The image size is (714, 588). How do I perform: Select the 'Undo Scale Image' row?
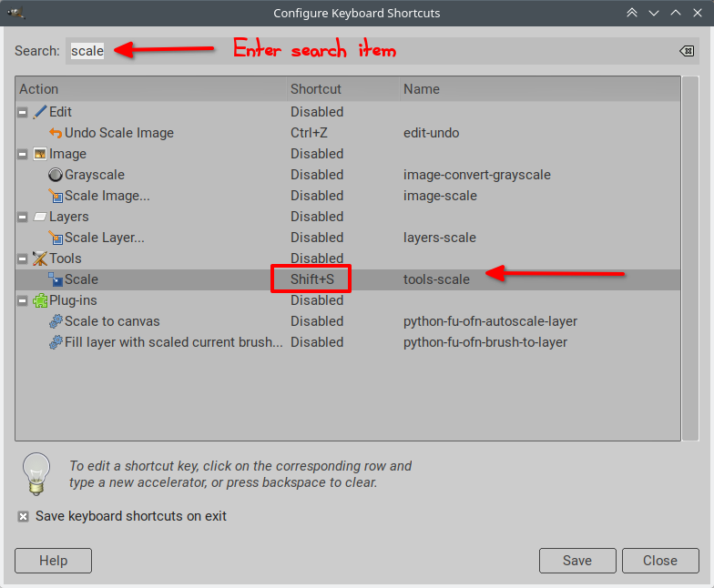[348, 133]
